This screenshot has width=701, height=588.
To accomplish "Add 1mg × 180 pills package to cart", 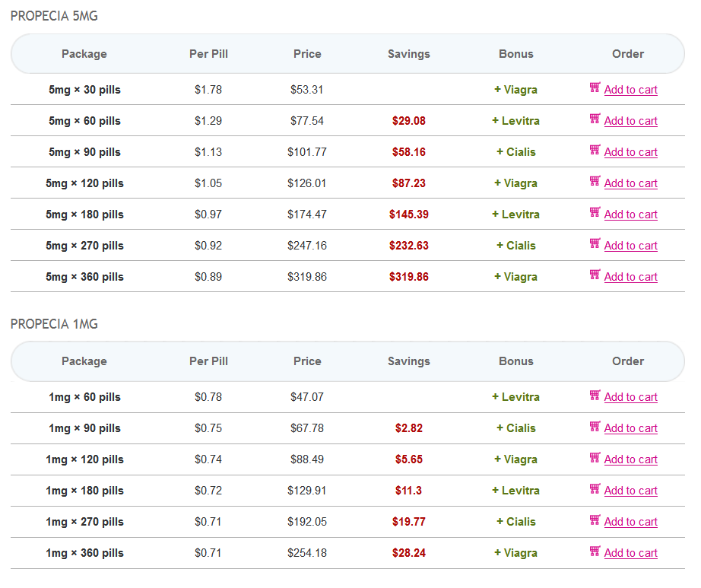I will [x=630, y=491].
